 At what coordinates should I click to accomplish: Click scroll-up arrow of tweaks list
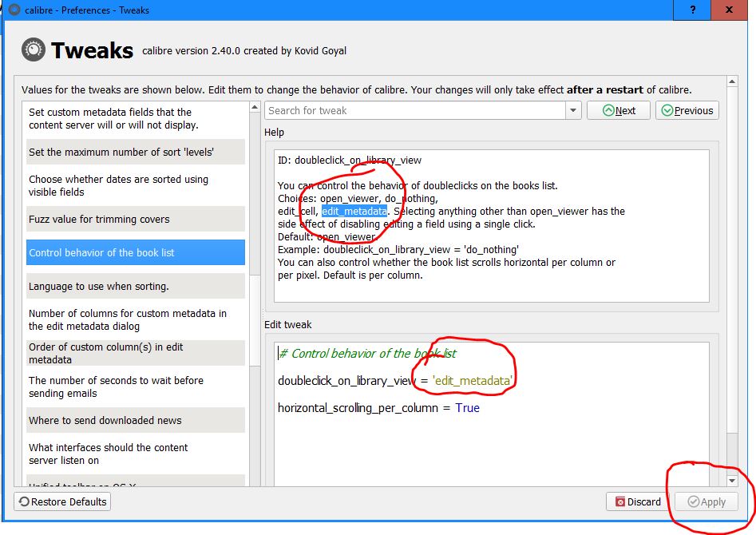pyautogui.click(x=255, y=107)
